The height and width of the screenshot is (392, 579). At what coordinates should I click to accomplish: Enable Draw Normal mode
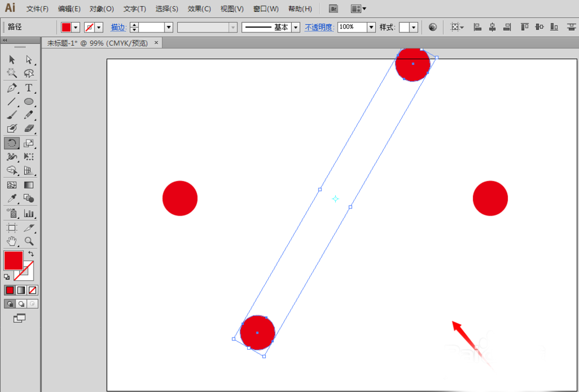pyautogui.click(x=10, y=304)
